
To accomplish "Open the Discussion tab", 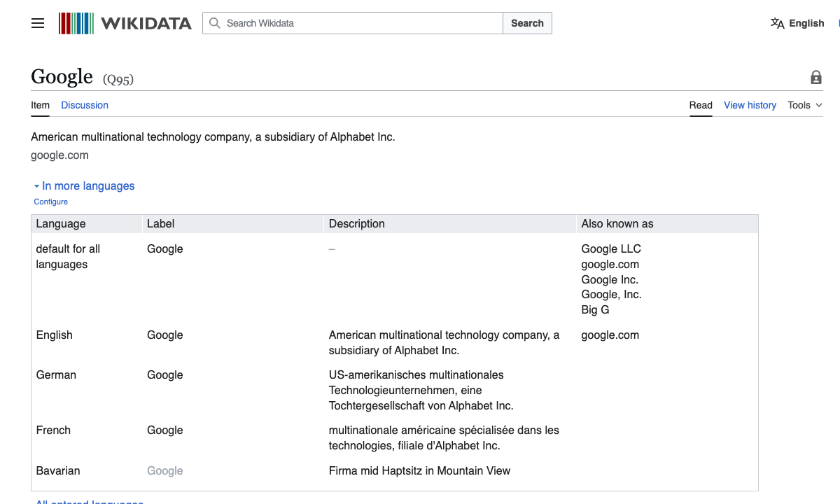I will point(85,105).
